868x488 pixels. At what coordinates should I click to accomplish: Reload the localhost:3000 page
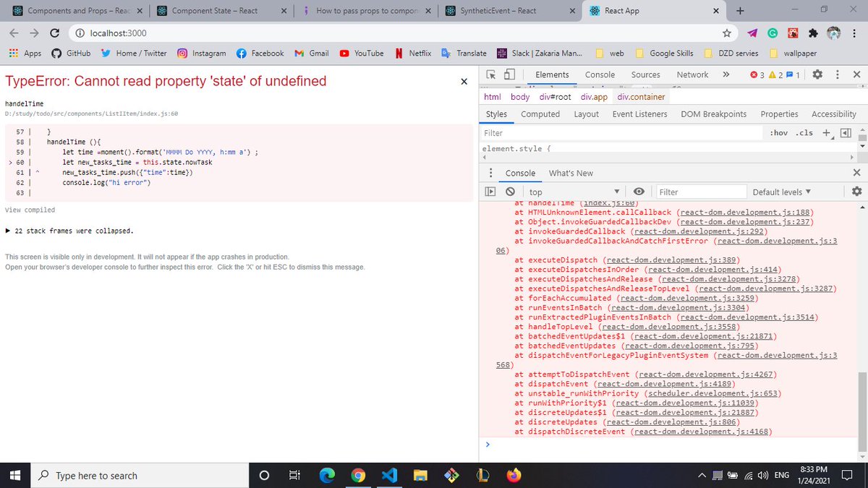pos(54,33)
